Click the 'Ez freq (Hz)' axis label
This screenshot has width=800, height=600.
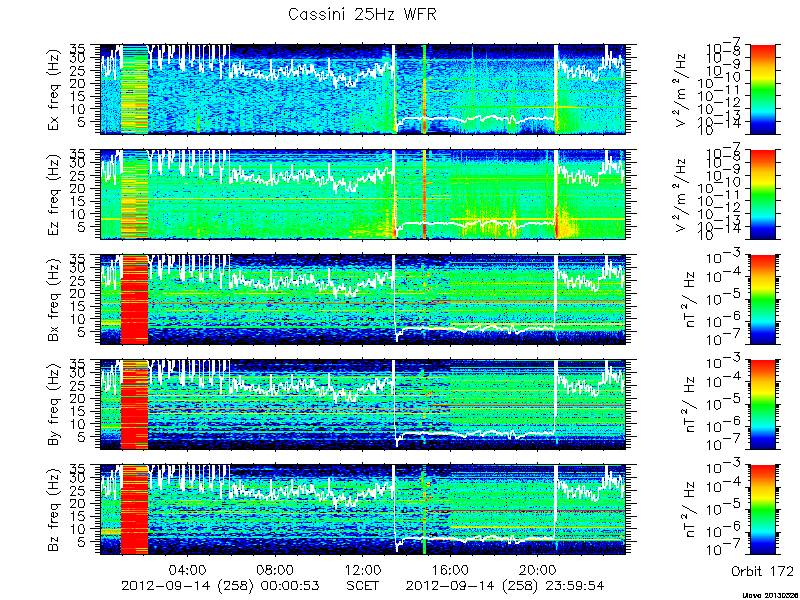tap(55, 195)
